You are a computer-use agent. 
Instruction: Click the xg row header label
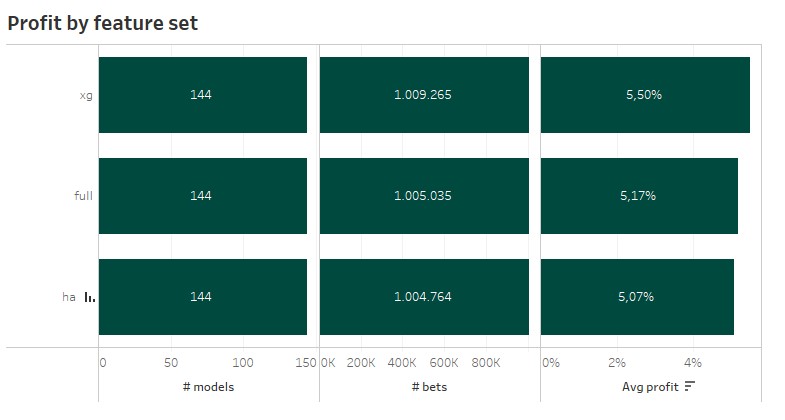coord(86,96)
